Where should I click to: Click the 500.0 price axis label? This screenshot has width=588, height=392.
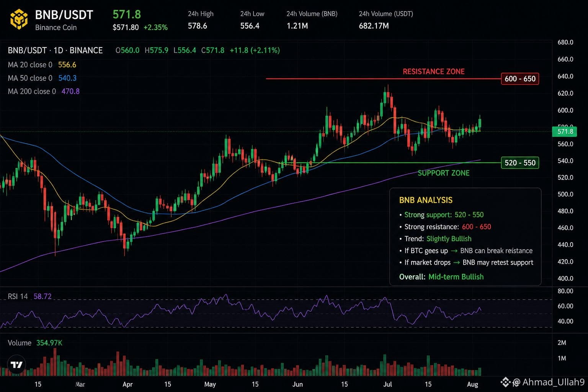click(565, 194)
